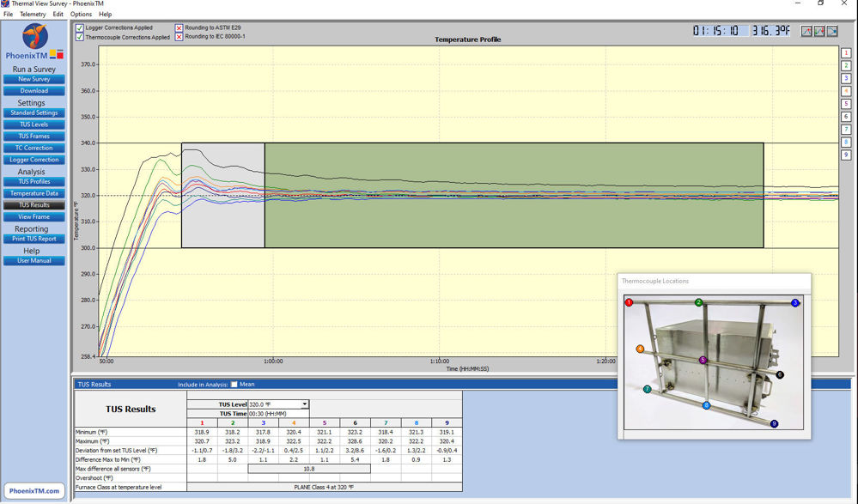Click teal thermocouple marker 7 on frame image
The height and width of the screenshot is (504, 858).
pos(648,389)
